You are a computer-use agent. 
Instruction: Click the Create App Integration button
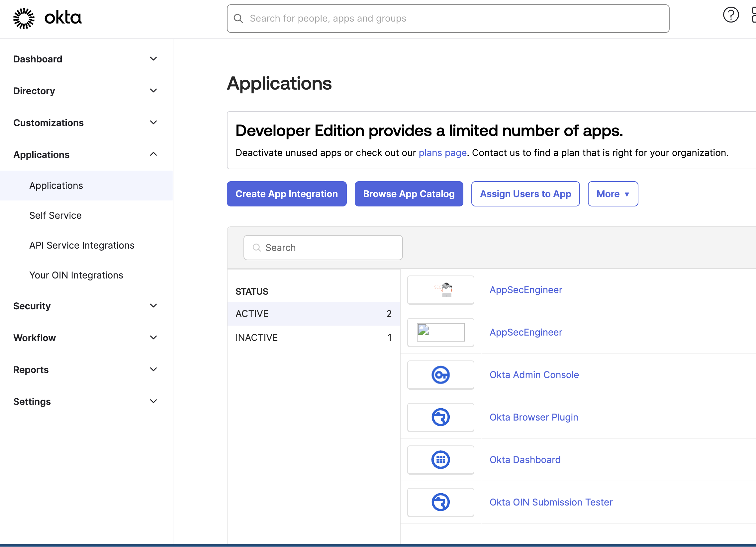(286, 194)
